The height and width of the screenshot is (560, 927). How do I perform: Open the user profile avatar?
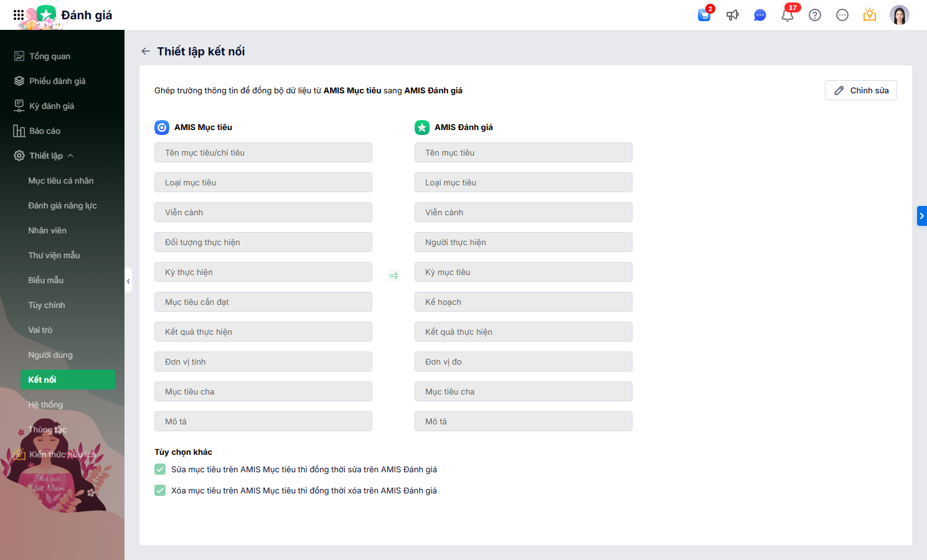[x=899, y=15]
